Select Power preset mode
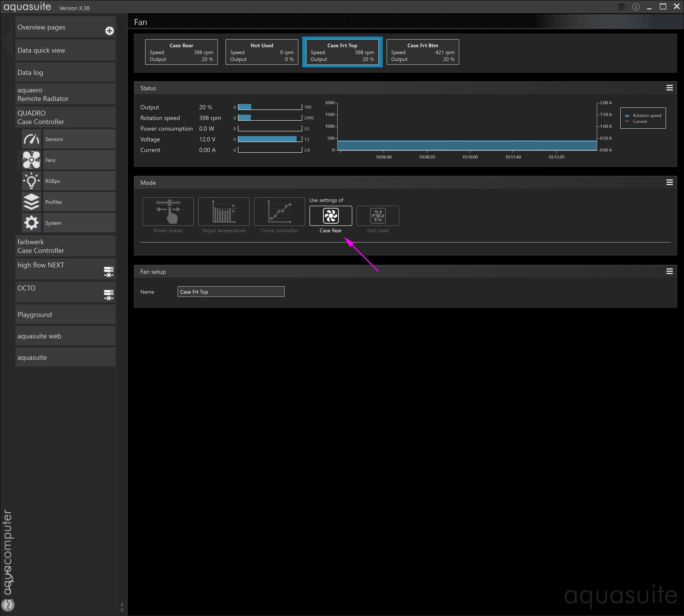684x616 pixels. coord(168,212)
